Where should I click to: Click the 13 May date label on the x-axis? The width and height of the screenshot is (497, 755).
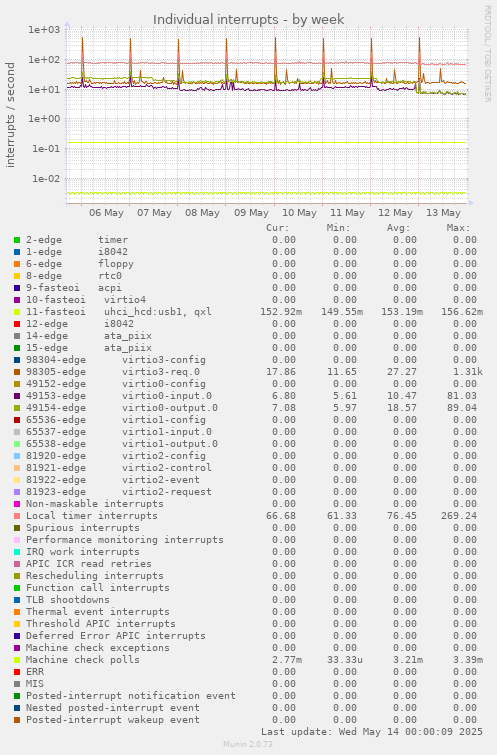[x=444, y=212]
